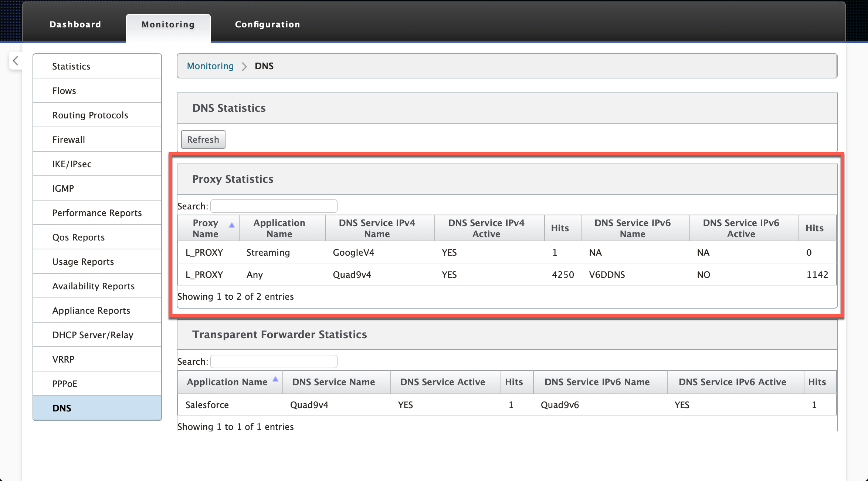
Task: Sort by the Proxy Name column
Action: pyautogui.click(x=208, y=228)
